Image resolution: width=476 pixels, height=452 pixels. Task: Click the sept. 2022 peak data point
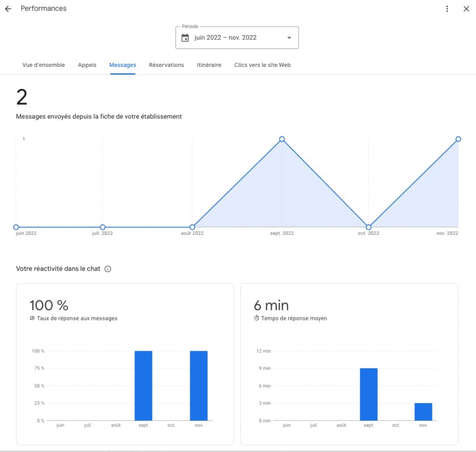(282, 139)
